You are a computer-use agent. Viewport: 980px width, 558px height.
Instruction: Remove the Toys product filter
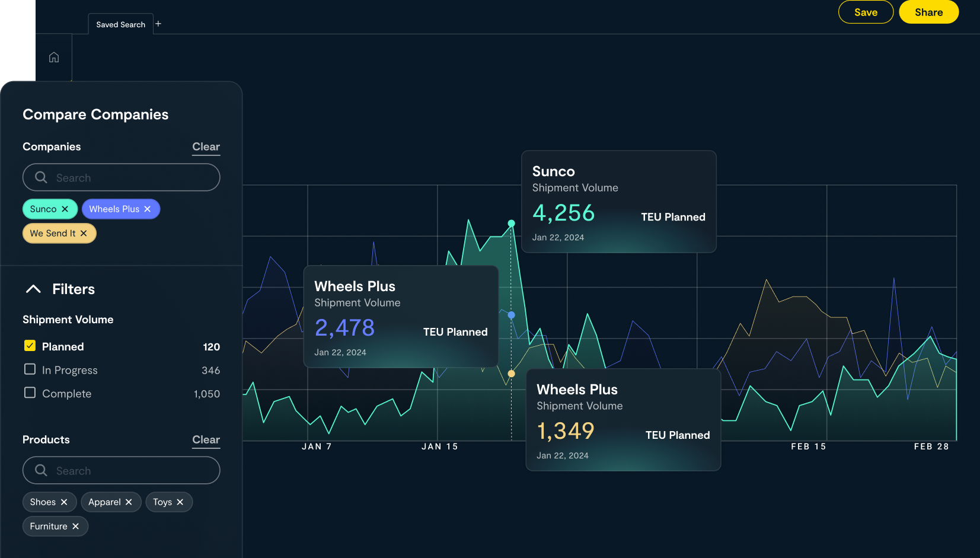click(181, 502)
